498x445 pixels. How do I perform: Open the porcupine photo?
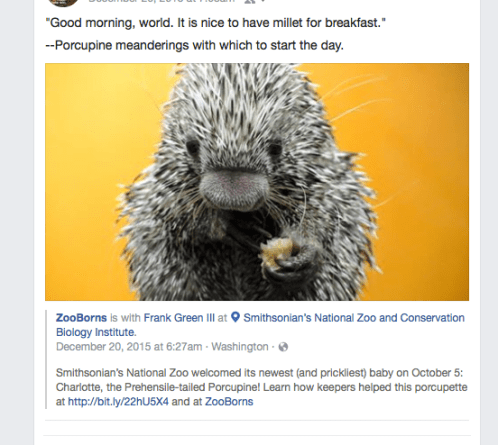[257, 182]
